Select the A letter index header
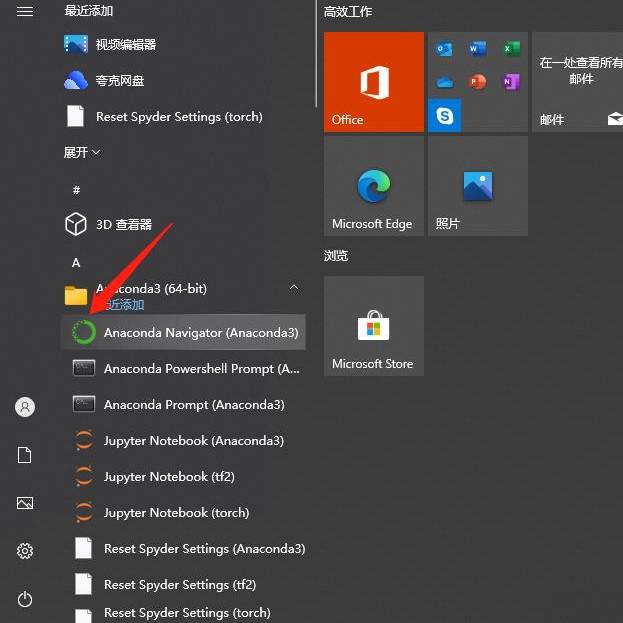The image size is (623, 623). tap(76, 263)
